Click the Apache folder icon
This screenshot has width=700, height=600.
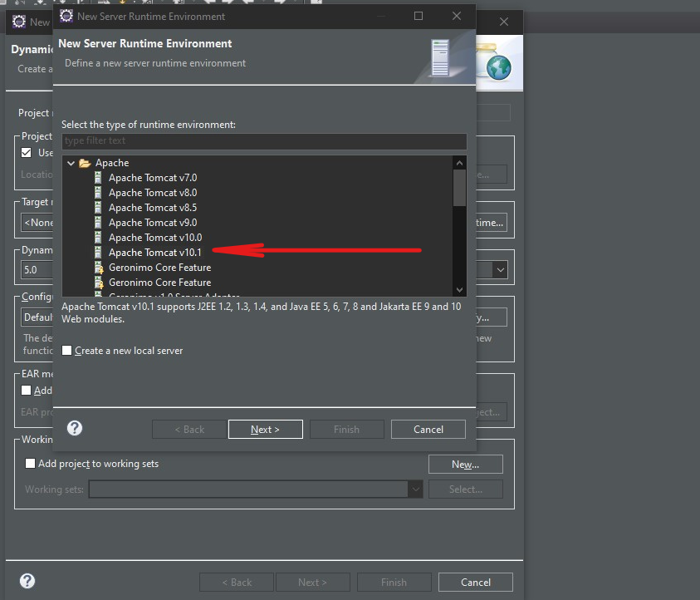coord(85,163)
